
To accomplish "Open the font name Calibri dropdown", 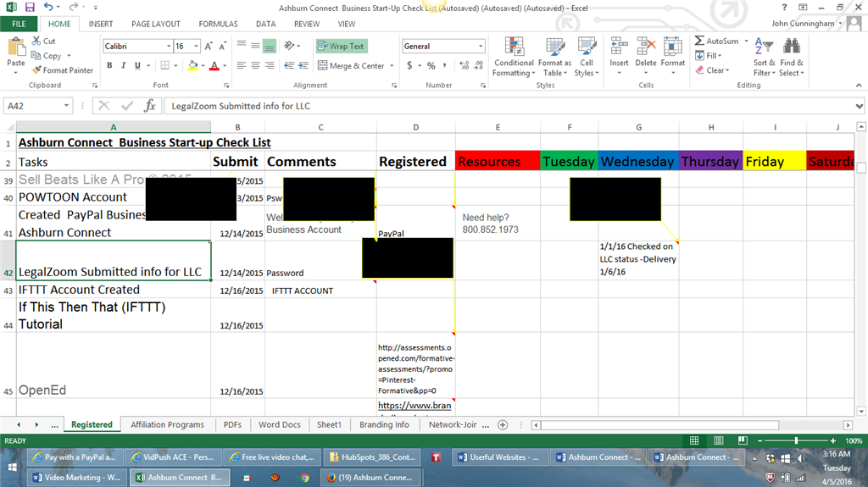I will tap(169, 47).
